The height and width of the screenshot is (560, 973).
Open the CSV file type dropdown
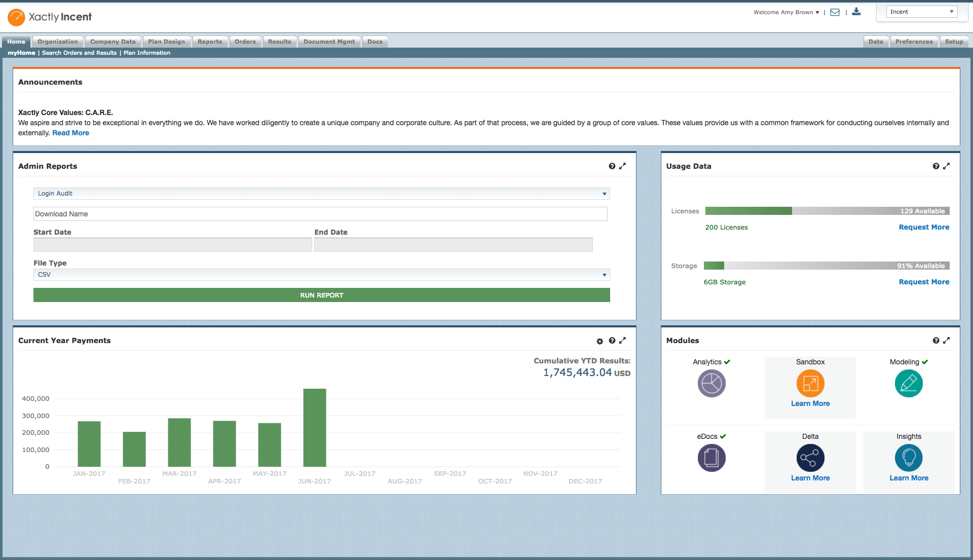click(321, 275)
